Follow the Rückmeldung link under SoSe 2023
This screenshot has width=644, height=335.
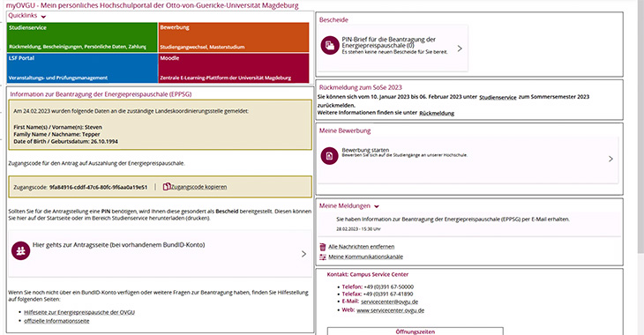[437, 113]
